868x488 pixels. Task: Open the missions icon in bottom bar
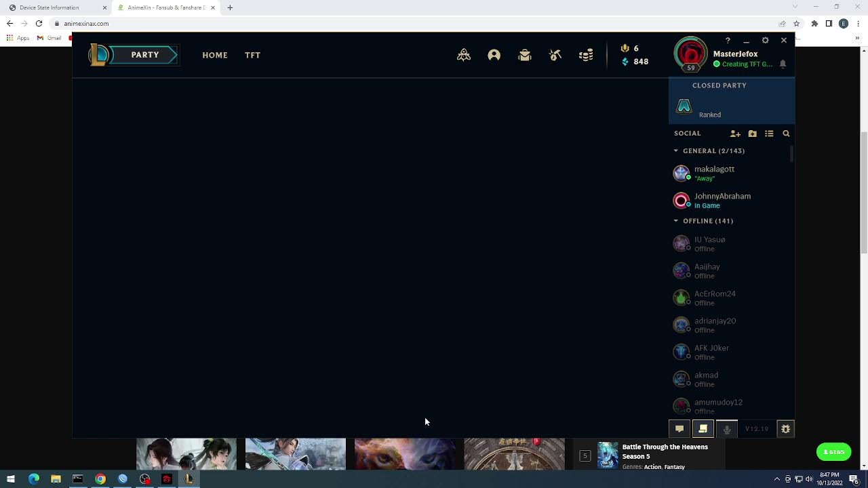703,429
